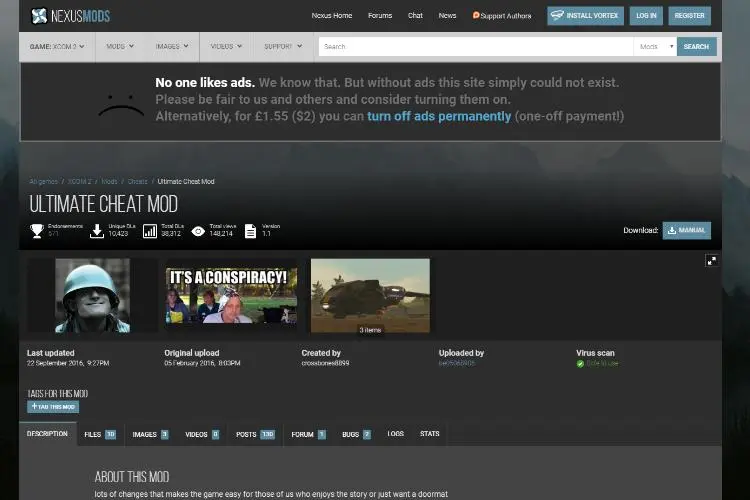The image size is (750, 500).
Task: Click the sad face ad-block icon
Action: (121, 105)
